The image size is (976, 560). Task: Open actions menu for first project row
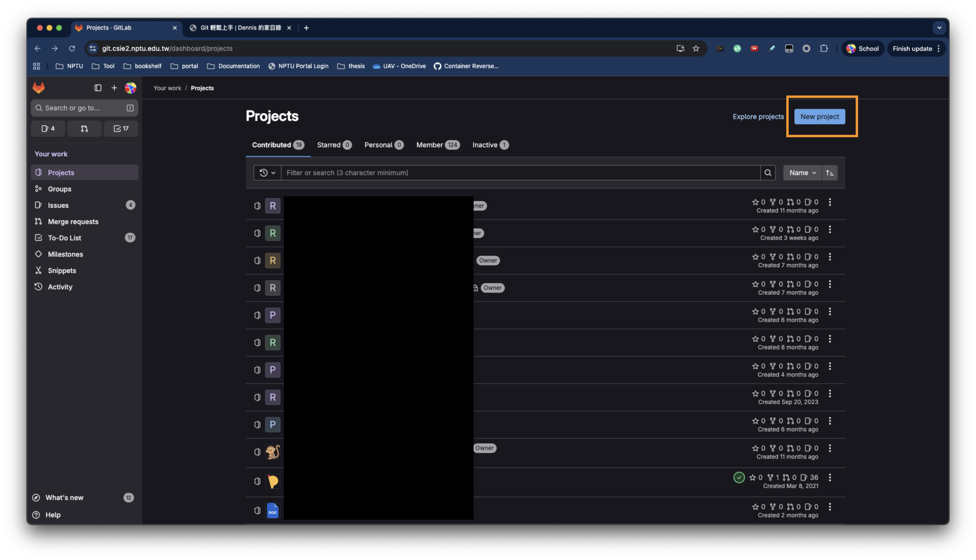(x=830, y=202)
